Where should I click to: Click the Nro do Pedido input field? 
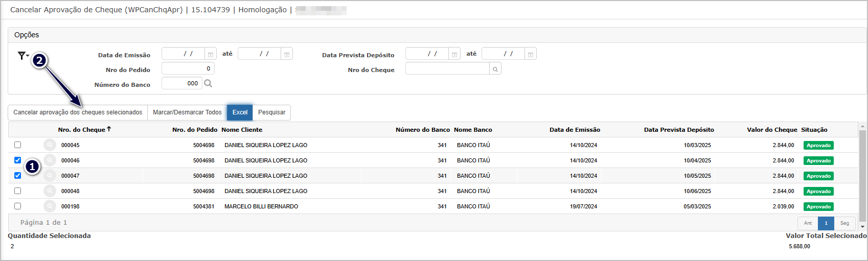pyautogui.click(x=188, y=68)
